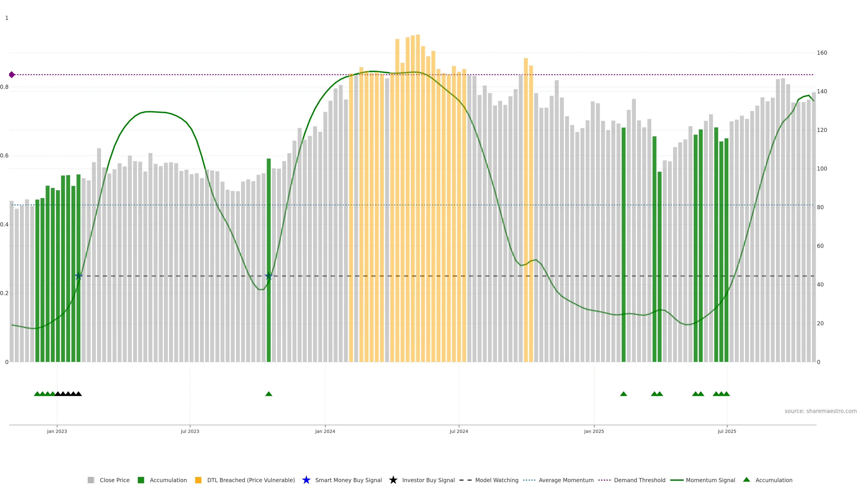Click the lone green accumulation triangle in late 2023
Viewport: 868px width, 488px height.
(269, 394)
